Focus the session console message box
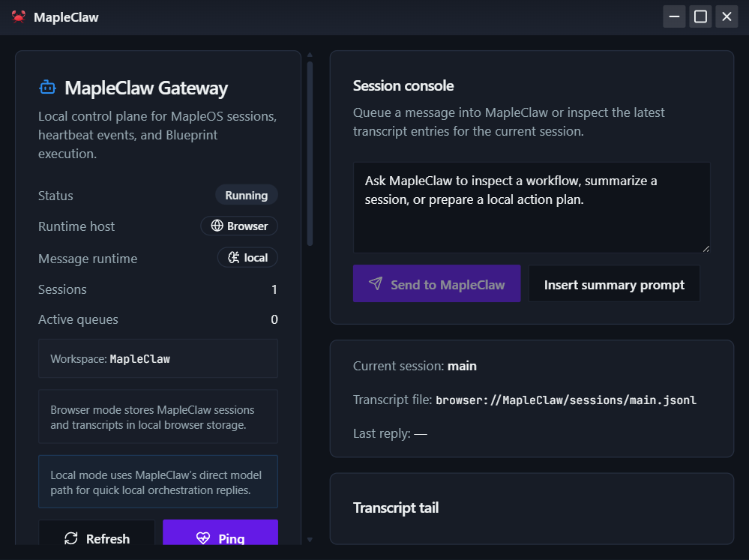Screen dimensions: 749x560 pyautogui.click(x=532, y=208)
